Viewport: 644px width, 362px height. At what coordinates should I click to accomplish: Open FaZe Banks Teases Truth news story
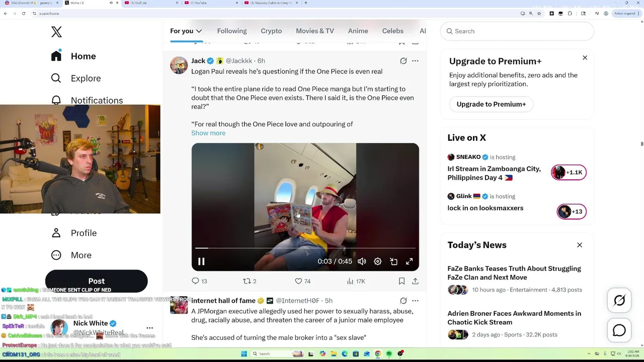click(x=514, y=273)
